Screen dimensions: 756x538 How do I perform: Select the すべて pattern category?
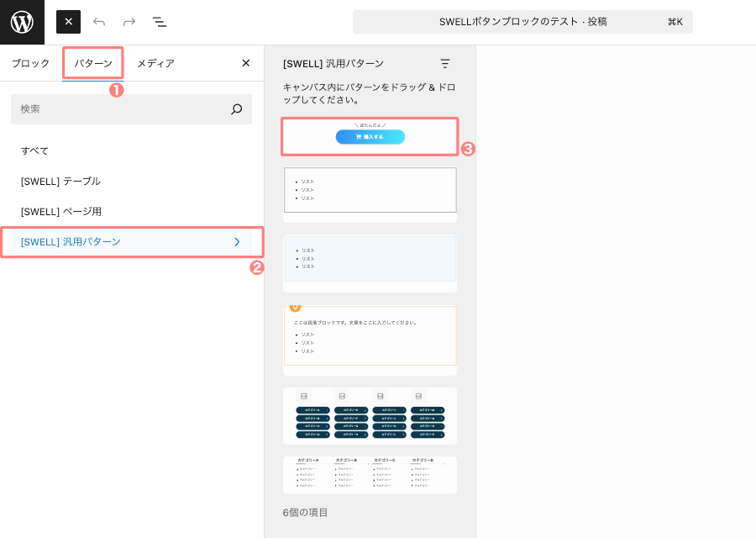(131, 151)
